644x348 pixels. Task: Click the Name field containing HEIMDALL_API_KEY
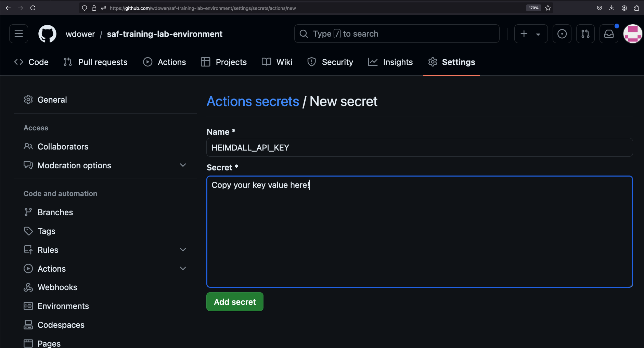(419, 147)
